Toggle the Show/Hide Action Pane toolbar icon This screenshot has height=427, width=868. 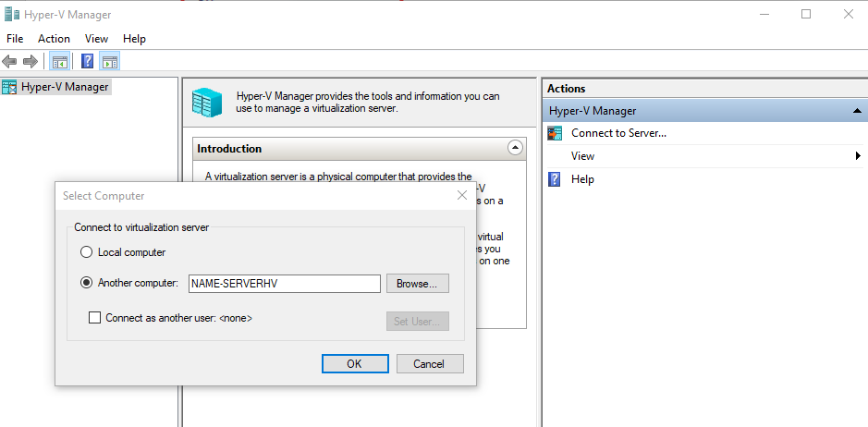point(110,62)
